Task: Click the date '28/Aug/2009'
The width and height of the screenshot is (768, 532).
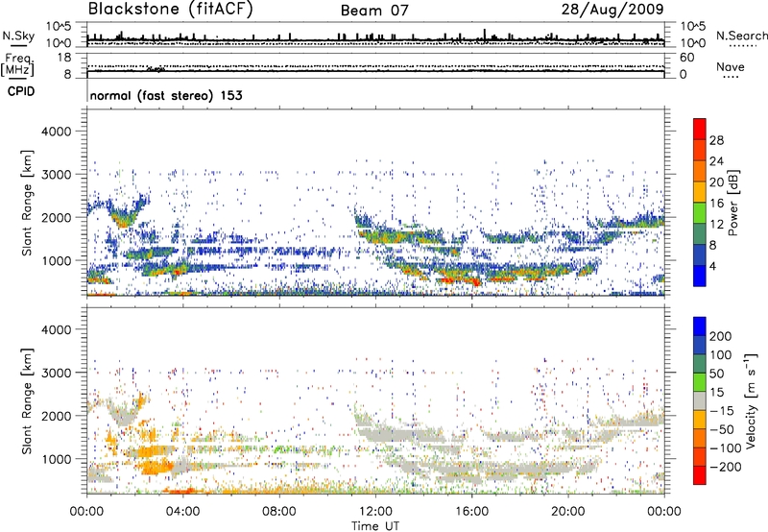Action: point(612,10)
